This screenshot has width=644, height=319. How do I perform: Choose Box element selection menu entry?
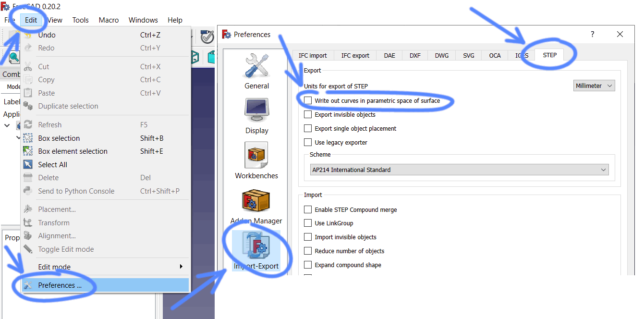tap(105, 151)
